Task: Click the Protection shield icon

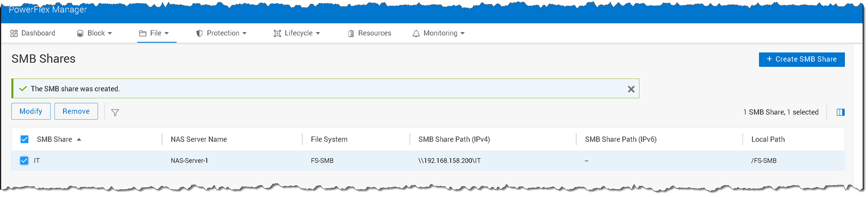Action: pos(200,33)
